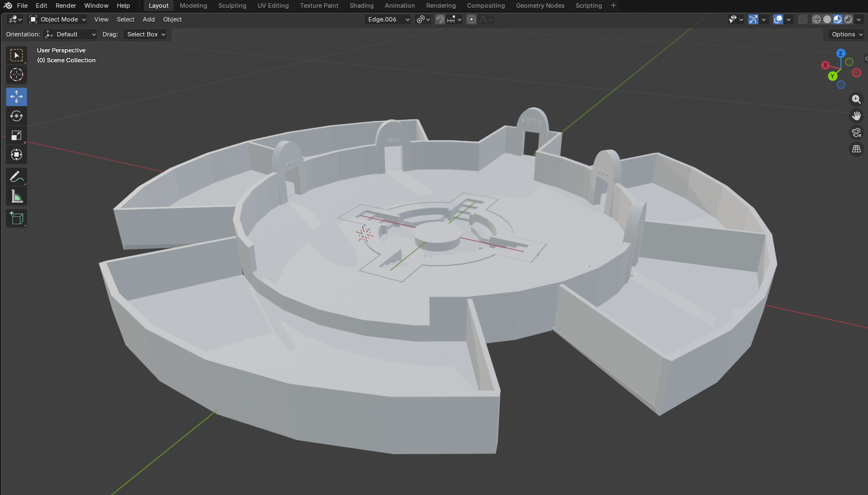Open the Drag Select Box dropdown
Viewport: 868px width, 495px height.
[x=146, y=34]
